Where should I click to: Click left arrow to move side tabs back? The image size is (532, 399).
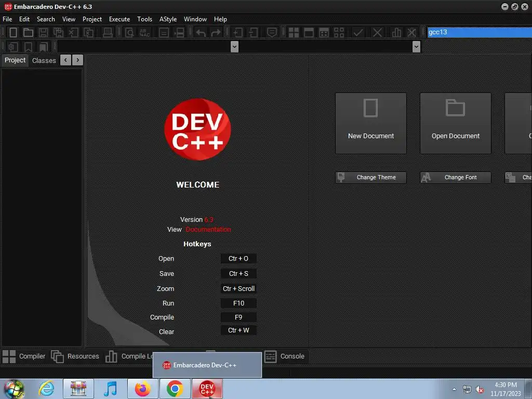tap(65, 60)
